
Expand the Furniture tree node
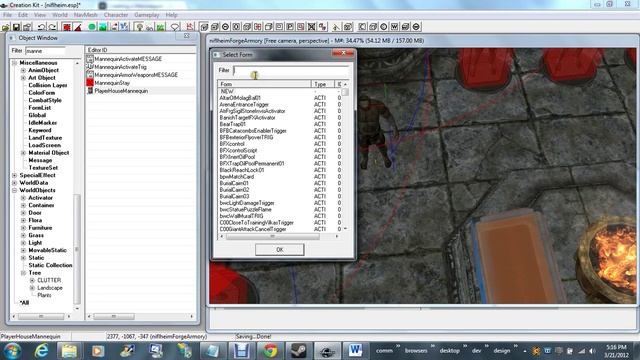click(x=23, y=228)
